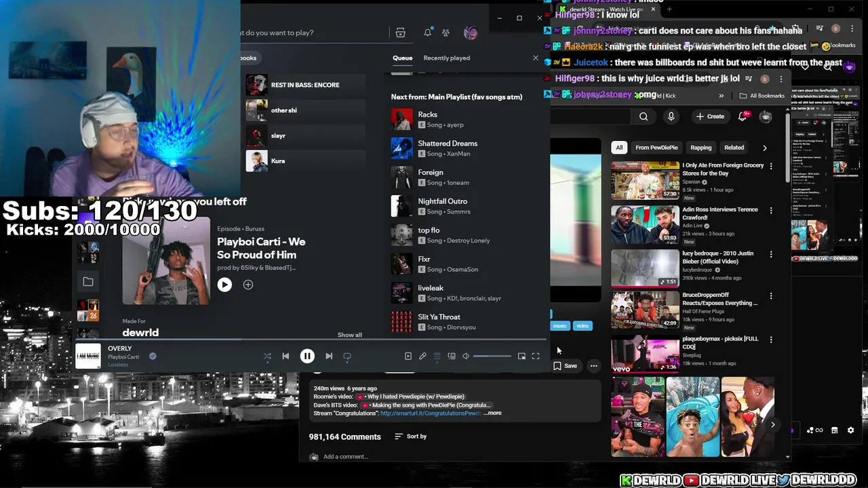The image size is (868, 488).
Task: Select the All filter chip on YouTube
Action: tap(619, 148)
